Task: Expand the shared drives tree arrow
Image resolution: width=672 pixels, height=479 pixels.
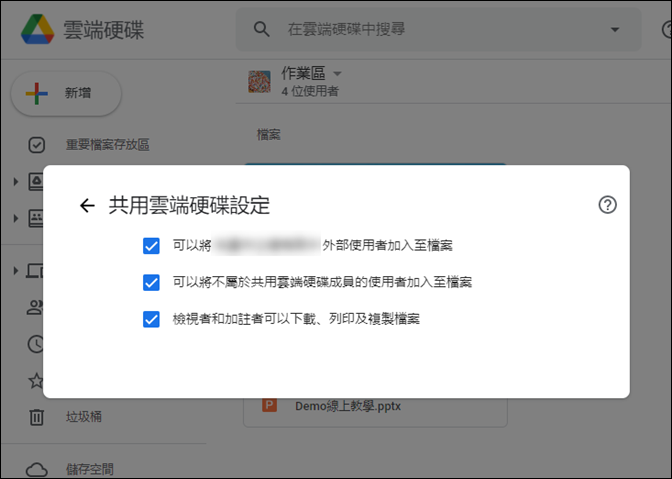Action: pyautogui.click(x=15, y=219)
